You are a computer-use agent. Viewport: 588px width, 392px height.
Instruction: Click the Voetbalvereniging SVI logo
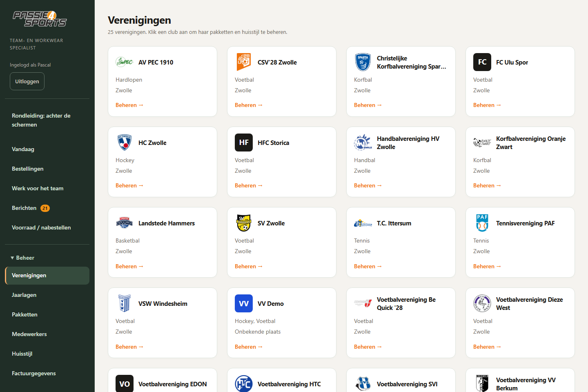[x=363, y=383]
